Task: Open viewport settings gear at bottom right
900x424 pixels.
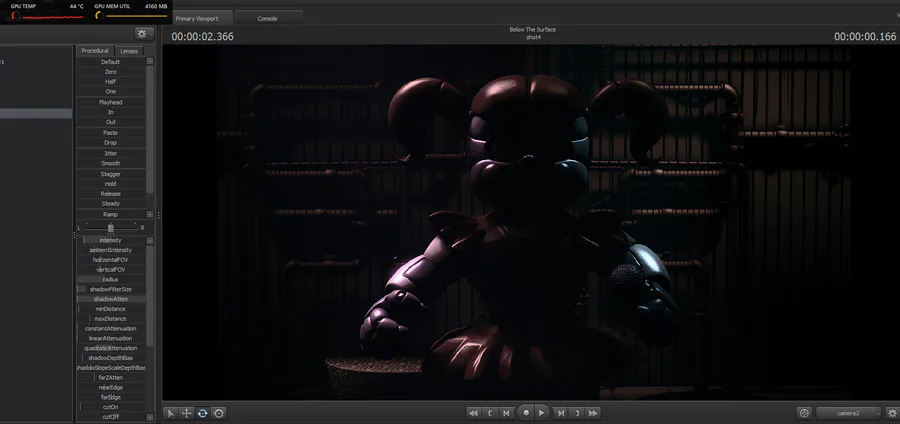Action: coord(892,413)
